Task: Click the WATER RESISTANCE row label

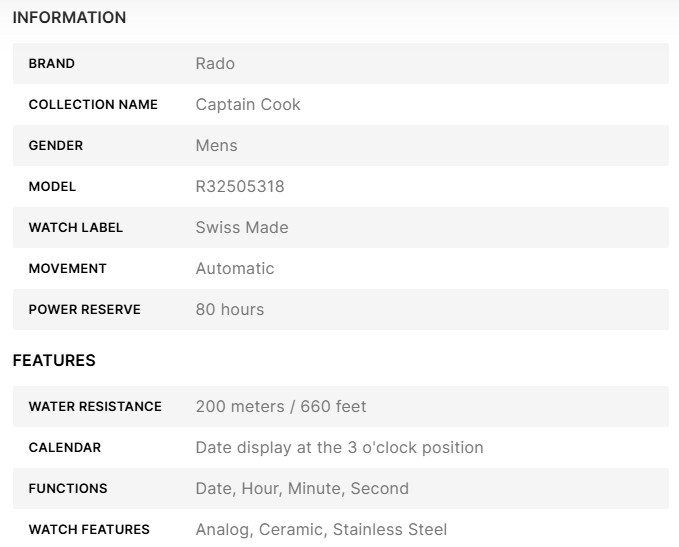Action: tap(95, 407)
